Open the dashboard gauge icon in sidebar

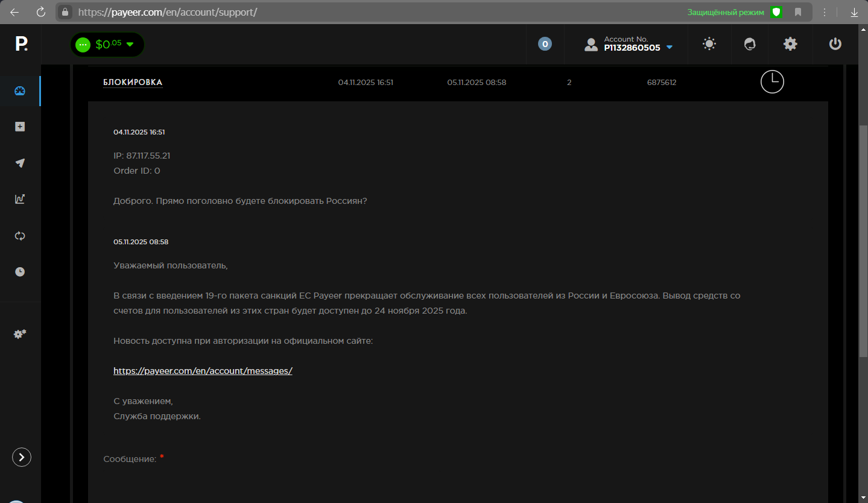(20, 91)
